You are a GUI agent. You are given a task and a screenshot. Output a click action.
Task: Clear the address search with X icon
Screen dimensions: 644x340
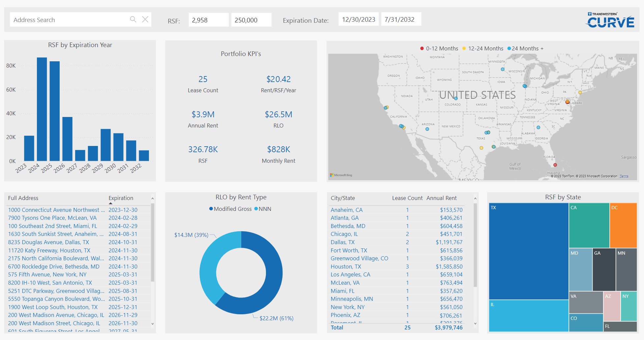(145, 19)
